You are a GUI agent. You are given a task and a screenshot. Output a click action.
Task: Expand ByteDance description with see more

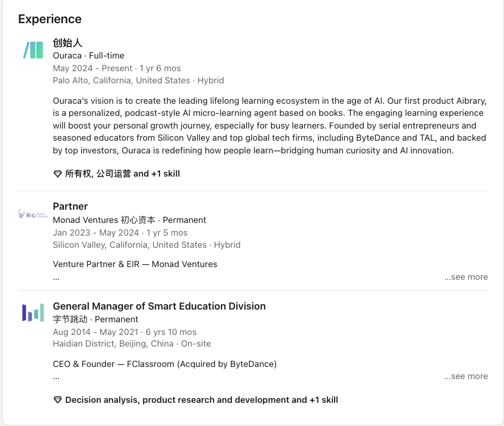tap(466, 376)
